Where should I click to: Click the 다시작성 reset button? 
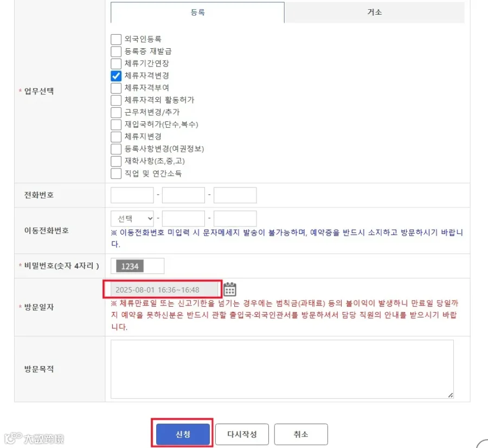point(242,434)
